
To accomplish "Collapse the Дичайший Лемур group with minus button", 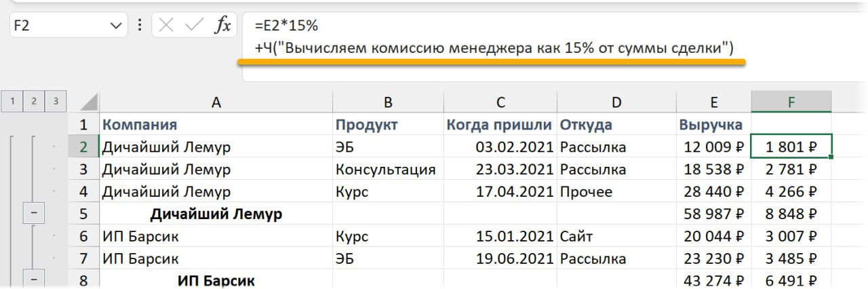I will [34, 214].
